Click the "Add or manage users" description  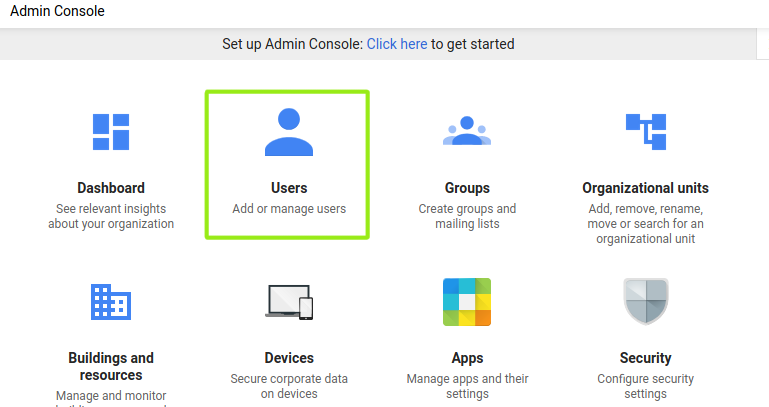pyautogui.click(x=289, y=209)
